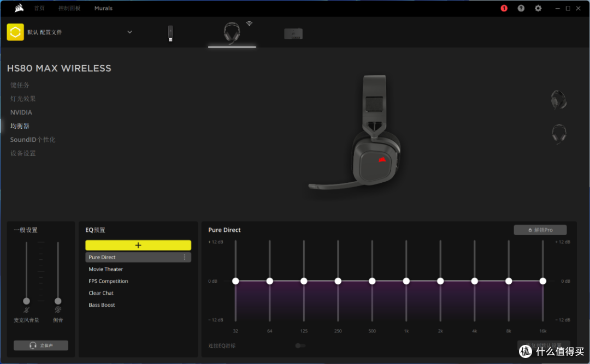Viewport: 590px width, 364px height.
Task: Click the 解锁Pro unlock button
Action: [540, 230]
